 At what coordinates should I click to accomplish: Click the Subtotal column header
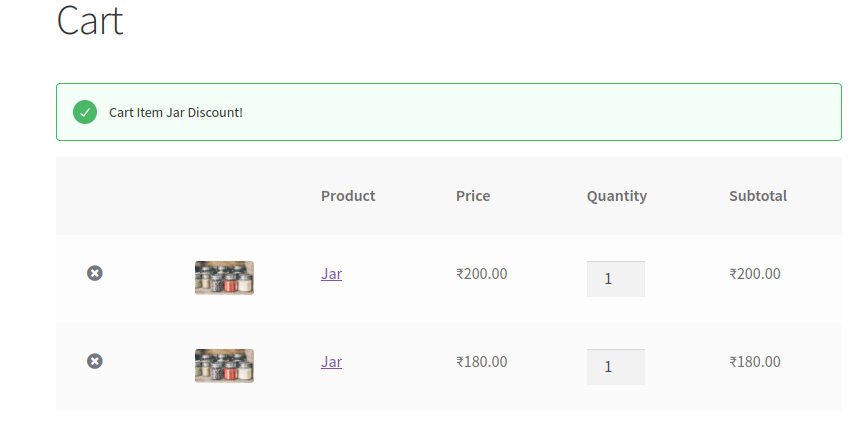click(x=758, y=196)
